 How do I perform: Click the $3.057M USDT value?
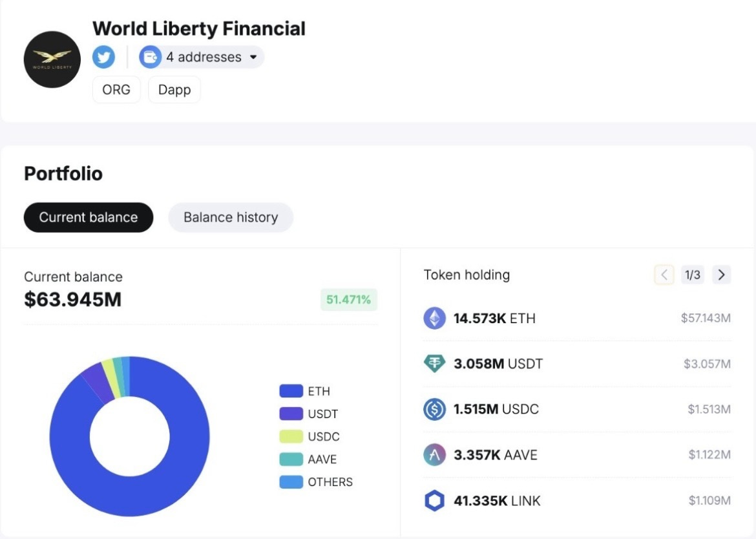click(707, 363)
